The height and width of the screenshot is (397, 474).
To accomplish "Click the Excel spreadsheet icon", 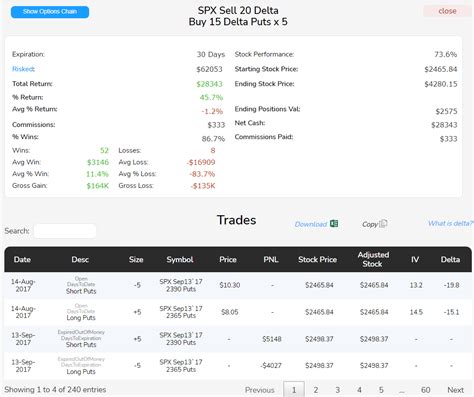I will pyautogui.click(x=334, y=223).
